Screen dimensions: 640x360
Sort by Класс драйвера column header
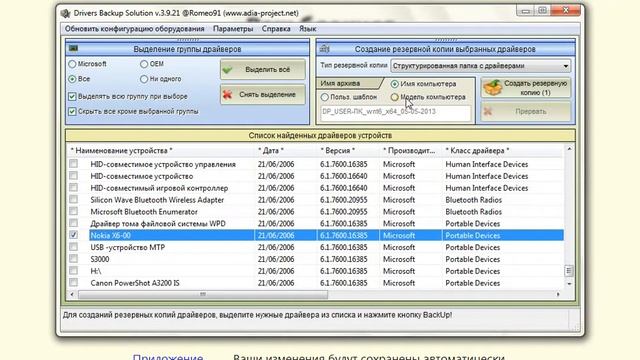(477, 151)
